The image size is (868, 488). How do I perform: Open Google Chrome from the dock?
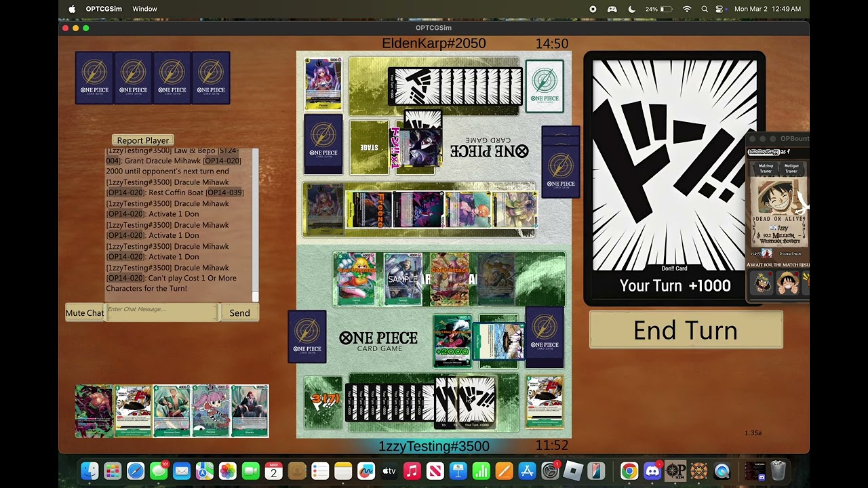(629, 470)
